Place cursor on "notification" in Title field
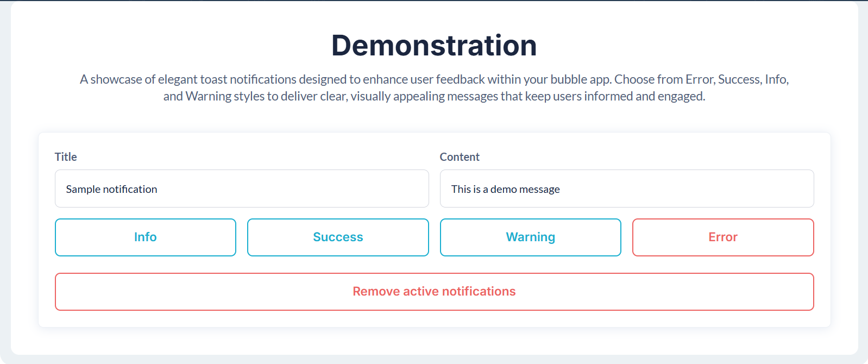868x364 pixels. (x=130, y=189)
